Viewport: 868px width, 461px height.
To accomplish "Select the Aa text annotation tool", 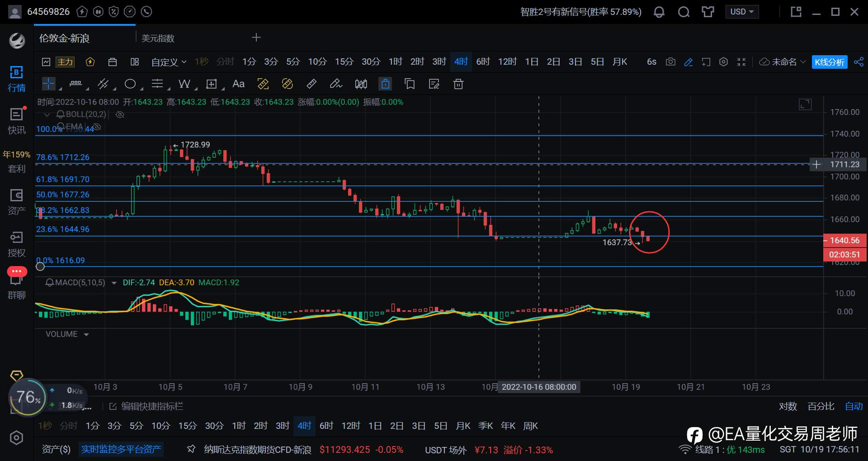I will 238,84.
